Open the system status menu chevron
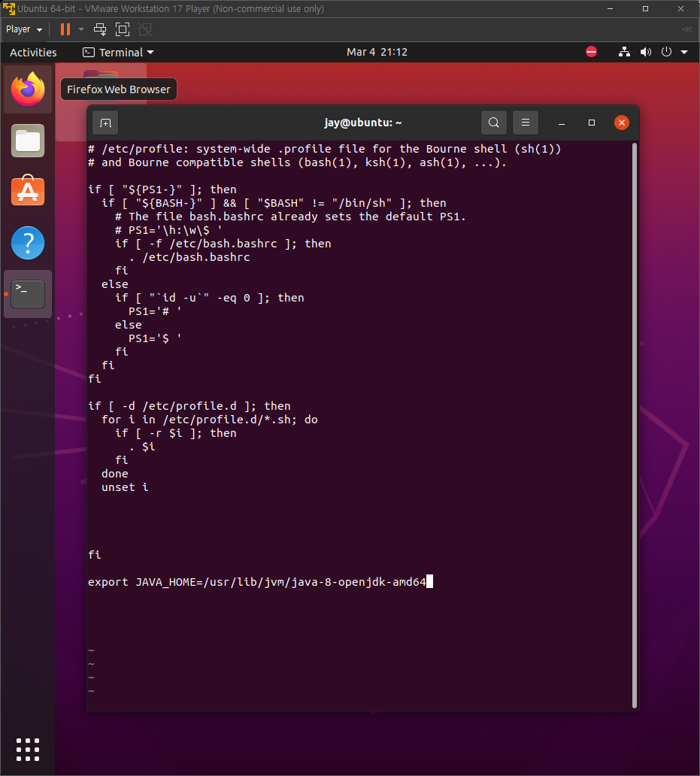700x776 pixels. (x=683, y=52)
